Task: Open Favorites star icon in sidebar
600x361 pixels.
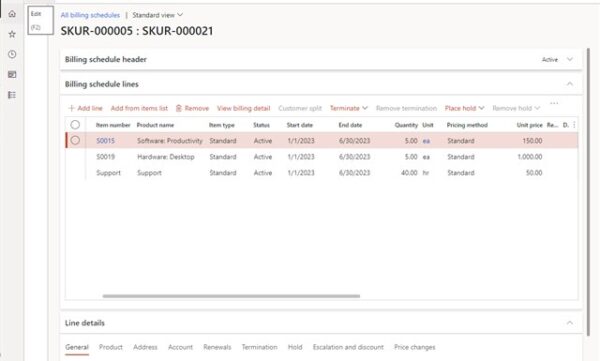Action: (12, 34)
